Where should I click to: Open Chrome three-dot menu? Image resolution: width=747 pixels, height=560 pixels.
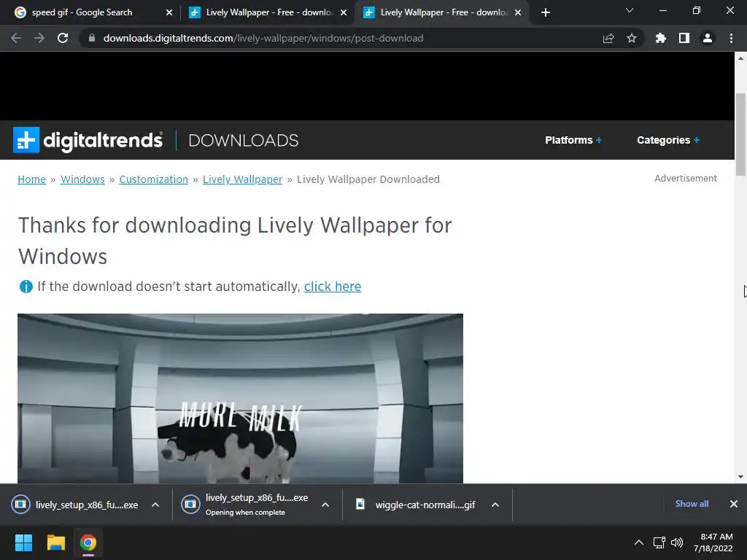coord(731,38)
